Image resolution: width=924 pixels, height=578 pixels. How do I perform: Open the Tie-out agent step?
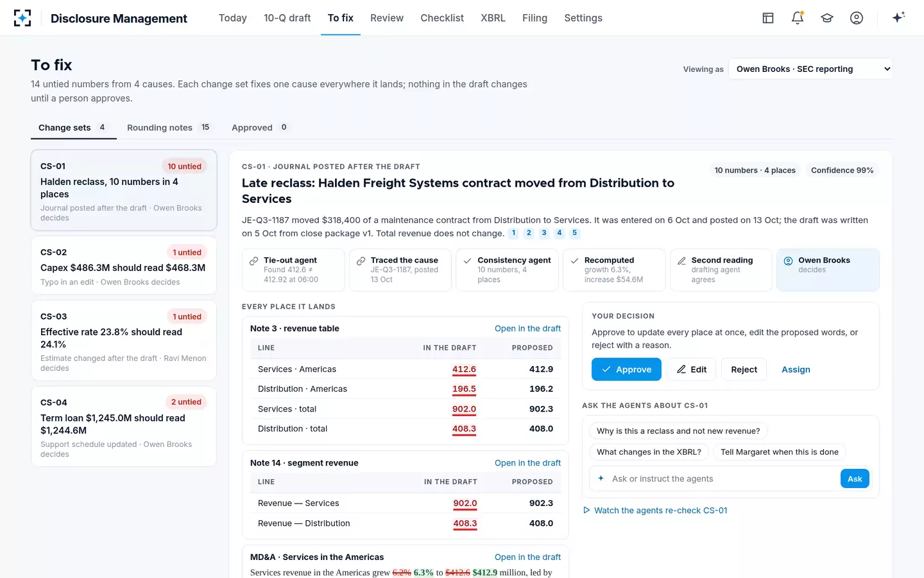293,270
